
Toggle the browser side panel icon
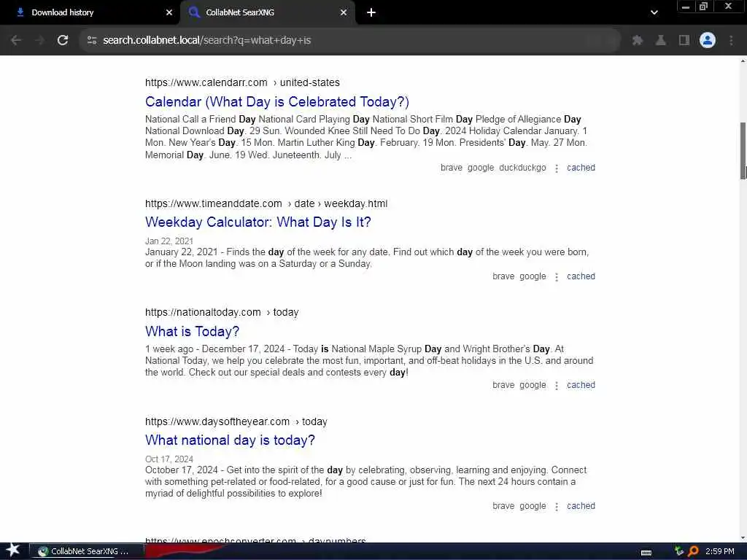click(x=684, y=41)
